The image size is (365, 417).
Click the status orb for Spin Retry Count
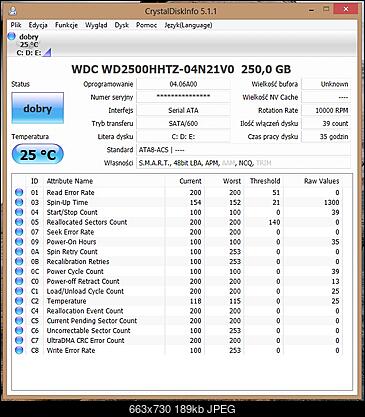19,251
